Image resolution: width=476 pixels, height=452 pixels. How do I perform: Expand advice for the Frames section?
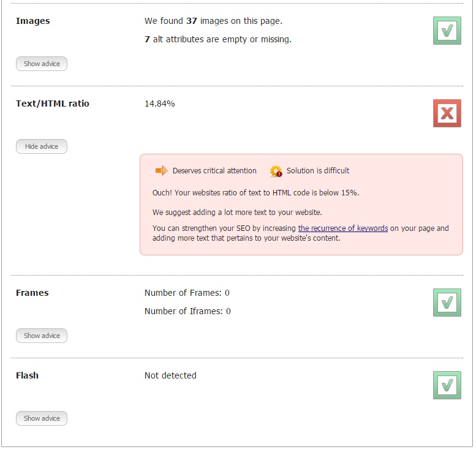click(x=42, y=336)
